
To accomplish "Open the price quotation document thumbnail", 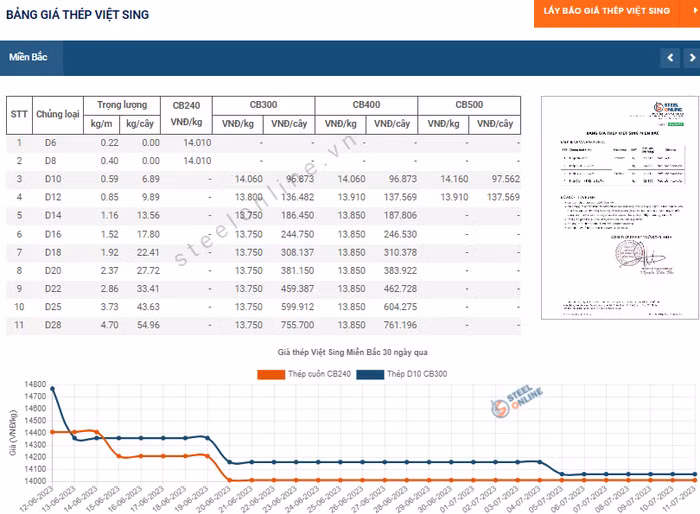I will [612, 208].
